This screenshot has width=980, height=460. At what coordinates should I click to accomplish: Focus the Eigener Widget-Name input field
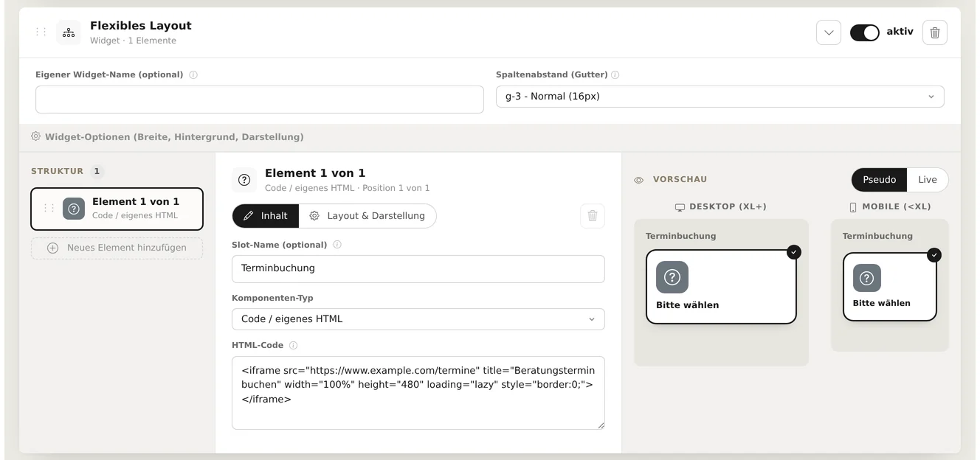tap(260, 100)
